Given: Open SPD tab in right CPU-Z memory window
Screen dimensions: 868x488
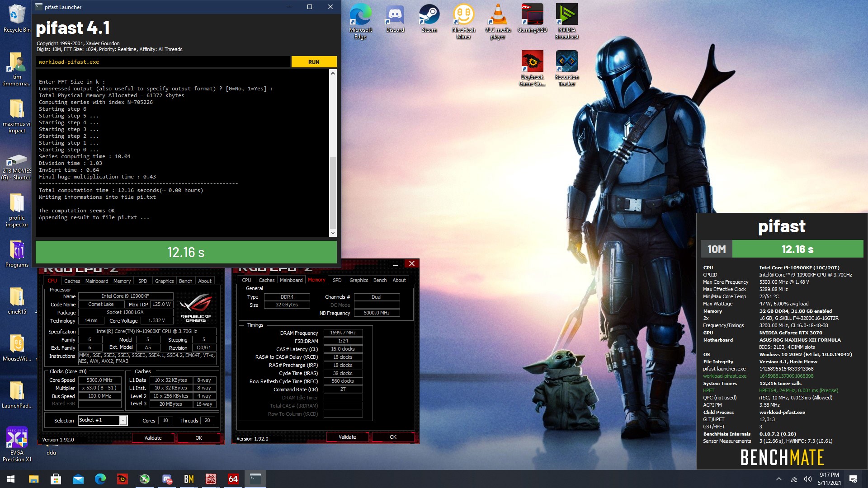Looking at the screenshot, I should click(337, 280).
